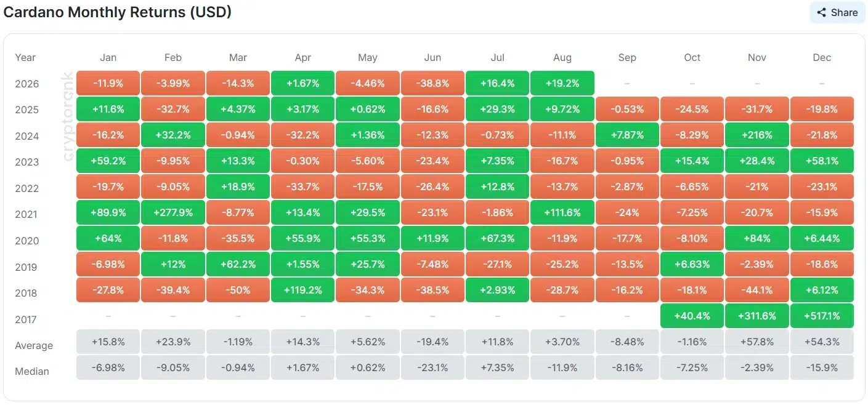This screenshot has width=868, height=405.
Task: Click the Dec column header
Action: pyautogui.click(x=822, y=57)
